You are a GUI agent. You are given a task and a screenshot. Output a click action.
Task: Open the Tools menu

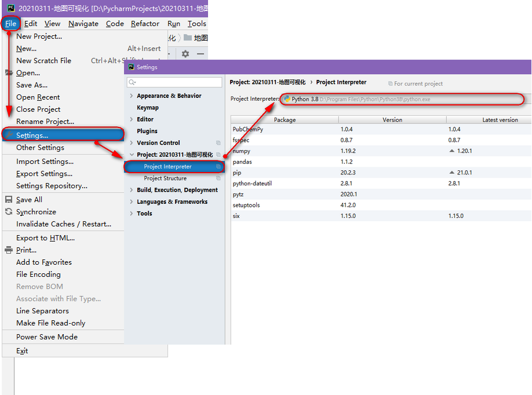196,23
